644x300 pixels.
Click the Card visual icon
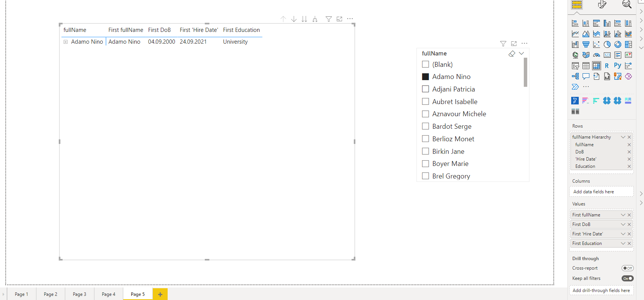[x=607, y=55]
